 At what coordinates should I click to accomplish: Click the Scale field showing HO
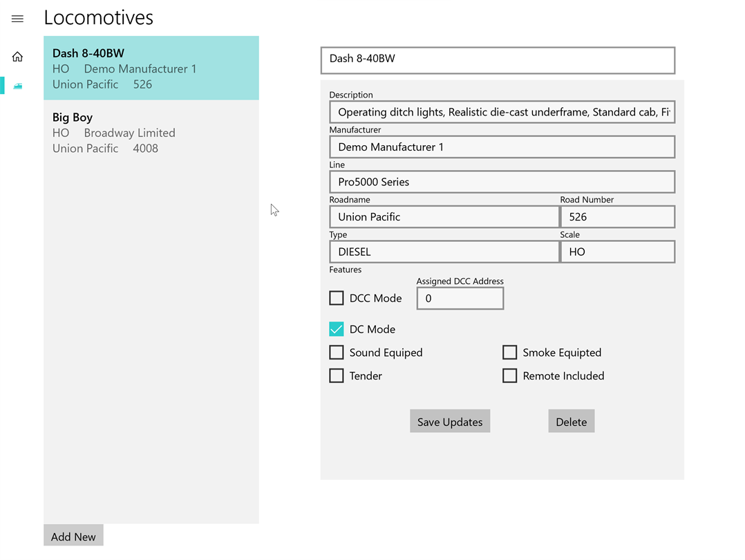pyautogui.click(x=616, y=252)
